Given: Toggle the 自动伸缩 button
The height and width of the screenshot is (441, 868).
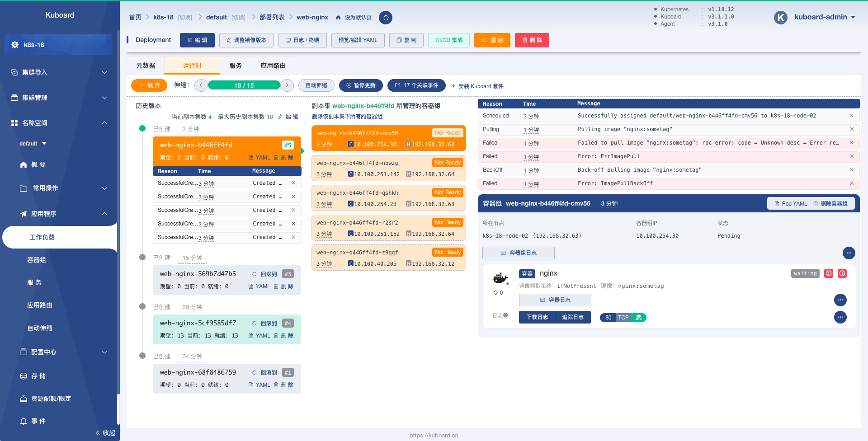Looking at the screenshot, I should [316, 85].
